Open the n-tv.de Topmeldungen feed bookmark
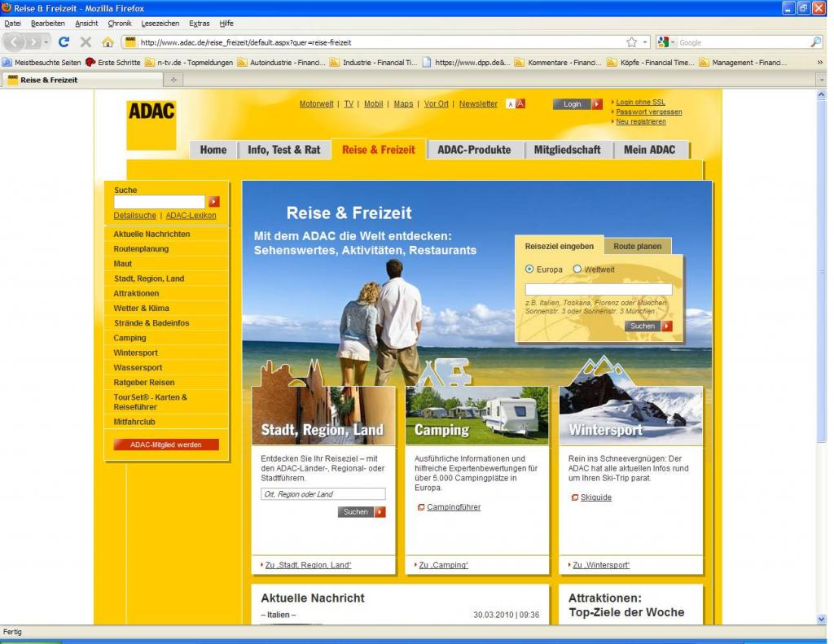The width and height of the screenshot is (834, 644). [189, 62]
